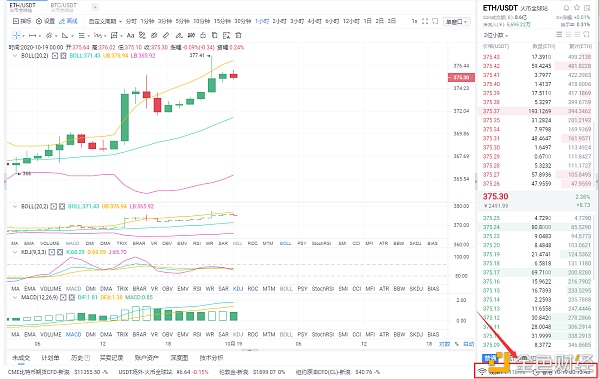Select VOLUME in row under MACD panel

pyautogui.click(x=51, y=335)
